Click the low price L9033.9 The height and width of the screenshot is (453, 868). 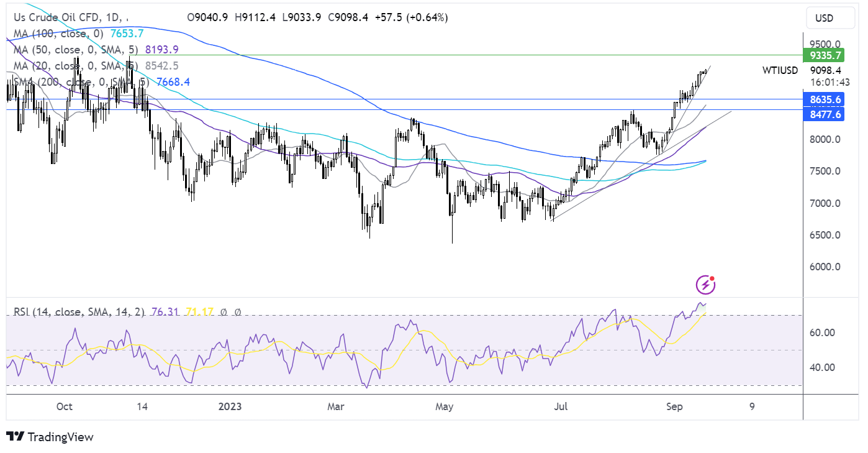pyautogui.click(x=303, y=18)
